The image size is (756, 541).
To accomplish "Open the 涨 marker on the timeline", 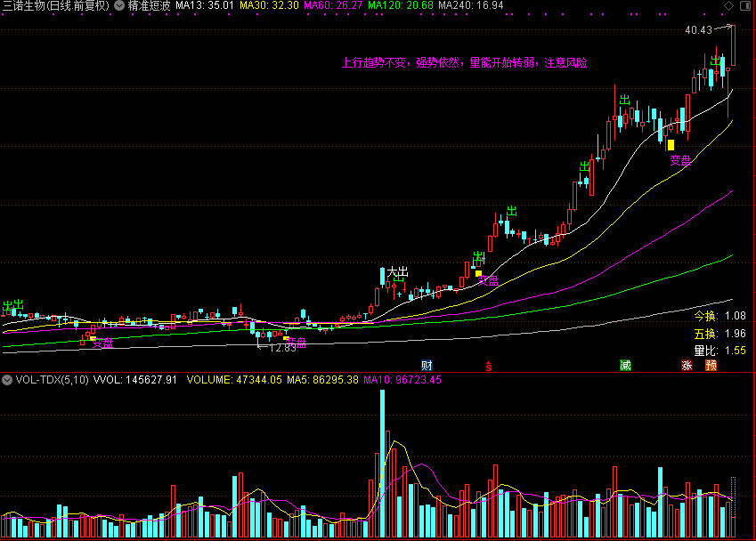I will (x=687, y=366).
